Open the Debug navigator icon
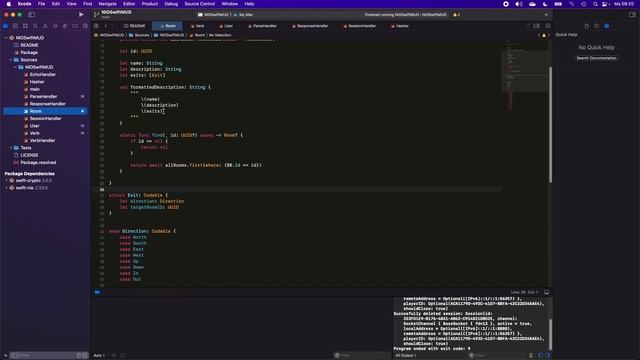 tap(65, 26)
